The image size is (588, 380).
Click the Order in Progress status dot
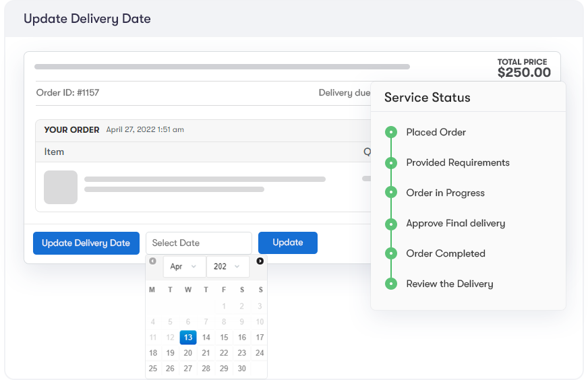pos(391,192)
